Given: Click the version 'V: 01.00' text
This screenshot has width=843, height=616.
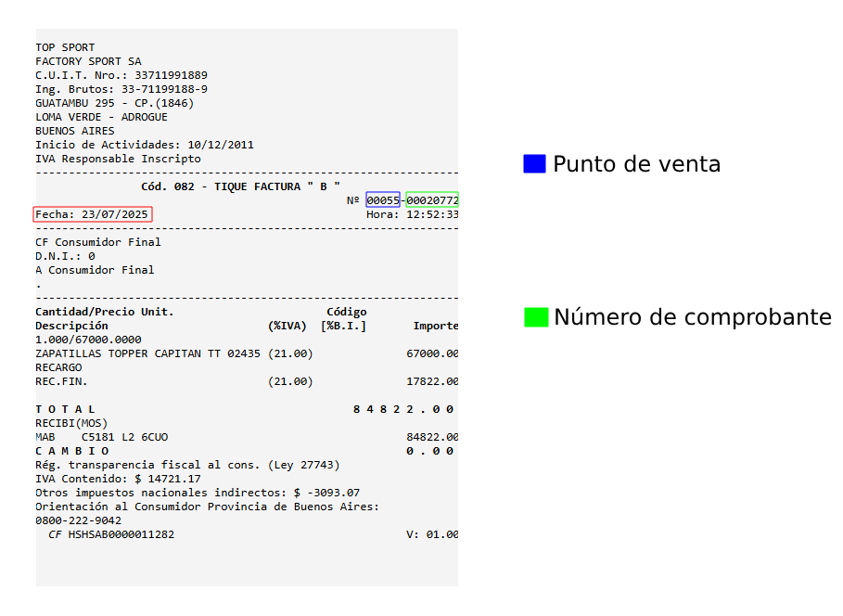Looking at the screenshot, I should coord(432,534).
